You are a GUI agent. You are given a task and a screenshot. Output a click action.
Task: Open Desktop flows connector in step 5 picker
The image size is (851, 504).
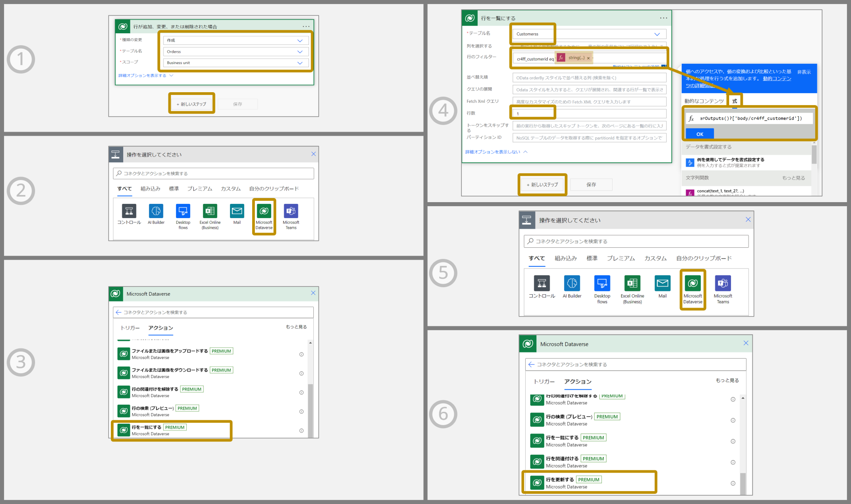(602, 283)
